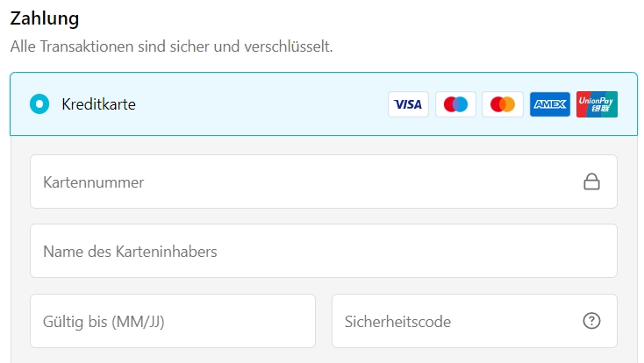Focus the Sicherheitscode input field
This screenshot has height=363, width=644.
coord(475,321)
